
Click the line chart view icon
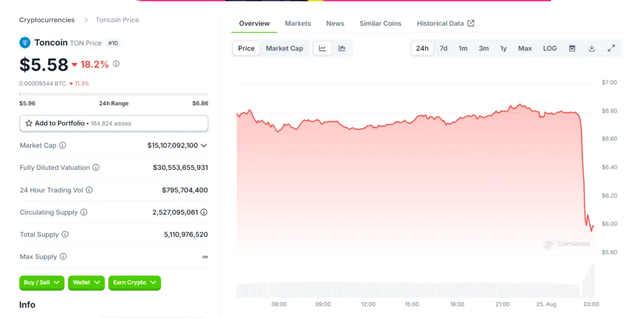click(322, 48)
